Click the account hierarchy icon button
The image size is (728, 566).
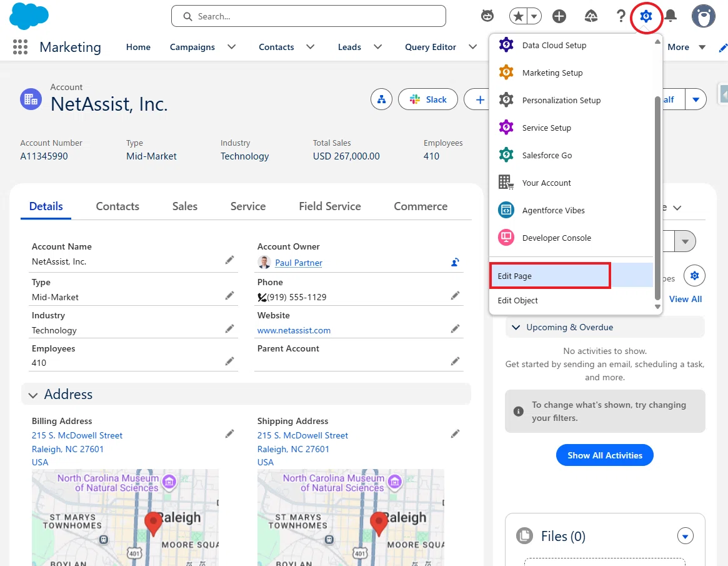pyautogui.click(x=381, y=99)
